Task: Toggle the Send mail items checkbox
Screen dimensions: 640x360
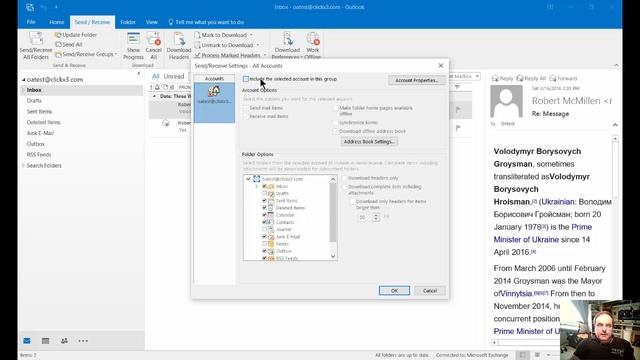Action: (246, 108)
